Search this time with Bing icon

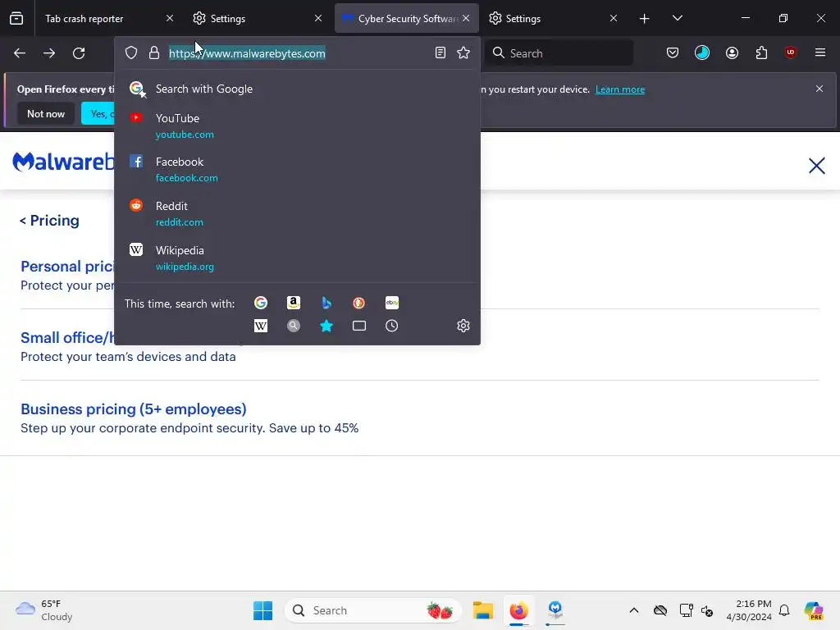tap(326, 304)
